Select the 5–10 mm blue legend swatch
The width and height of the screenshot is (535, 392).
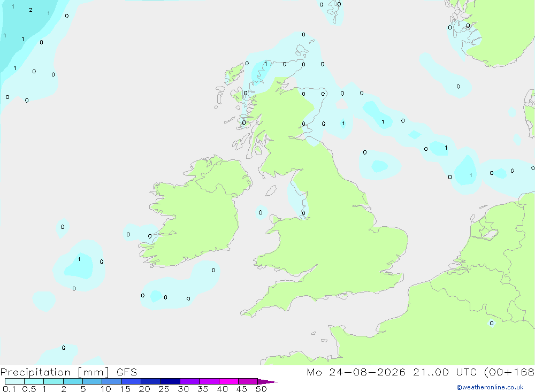point(92,381)
